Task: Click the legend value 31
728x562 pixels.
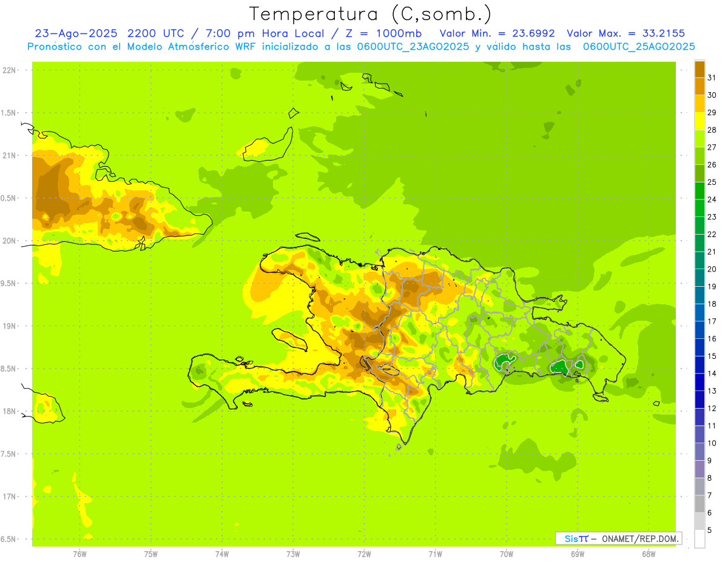Action: (712, 78)
